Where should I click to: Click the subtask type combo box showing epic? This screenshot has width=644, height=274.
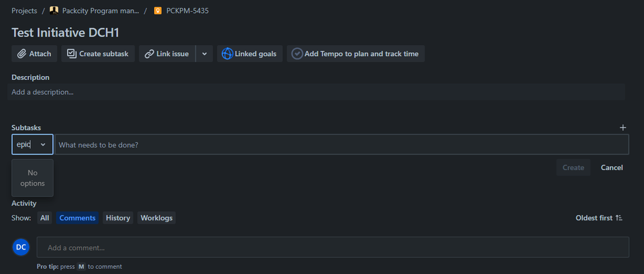pyautogui.click(x=32, y=144)
